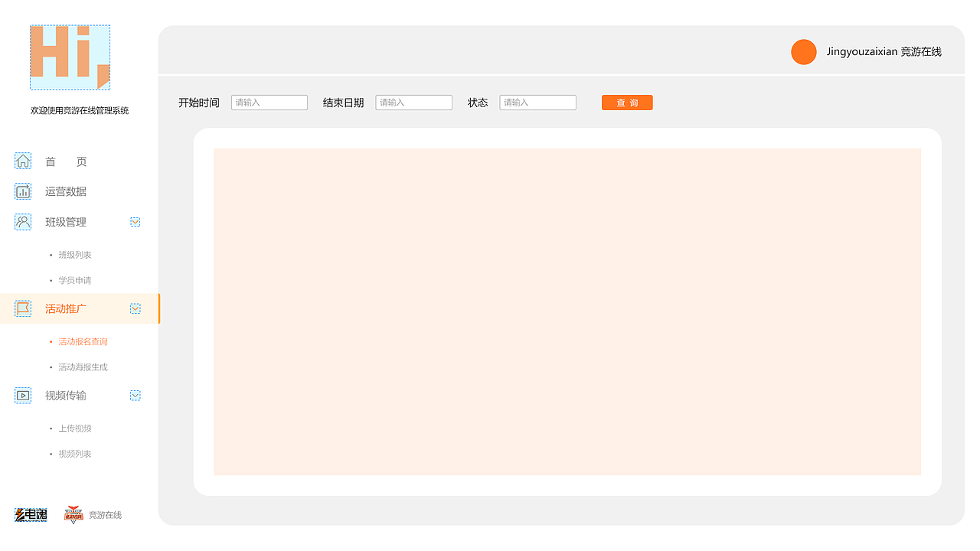Expand the 班级管理 section chevron

(136, 221)
